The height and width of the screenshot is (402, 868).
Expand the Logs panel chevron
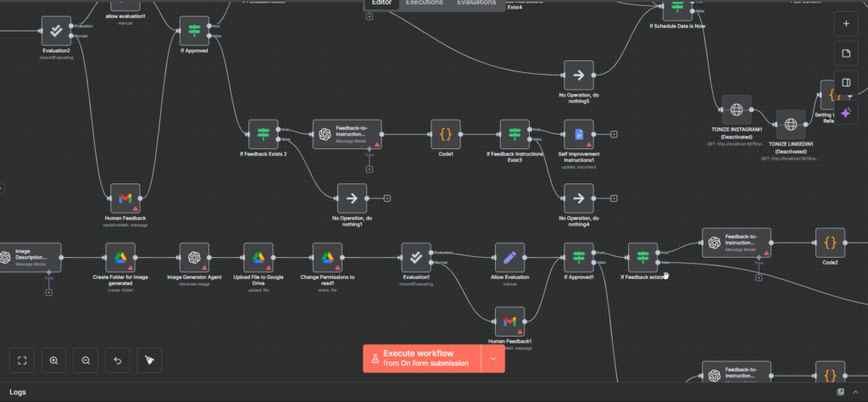click(x=855, y=392)
